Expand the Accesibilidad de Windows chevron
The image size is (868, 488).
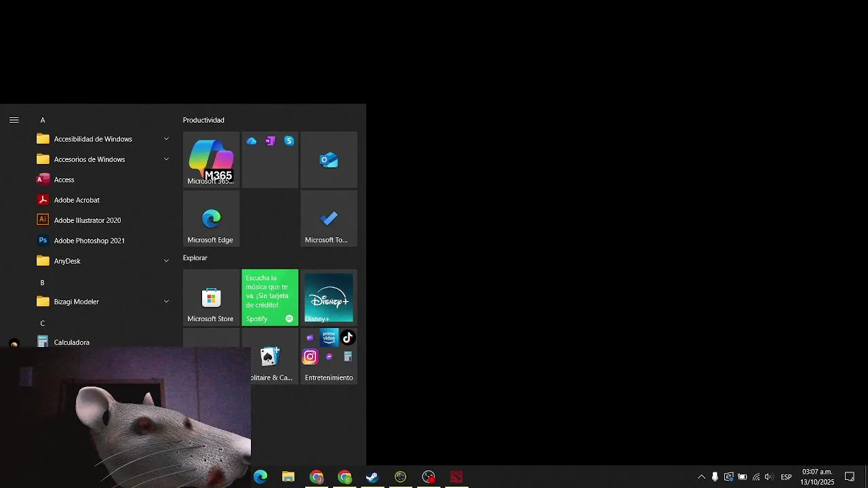click(x=166, y=139)
